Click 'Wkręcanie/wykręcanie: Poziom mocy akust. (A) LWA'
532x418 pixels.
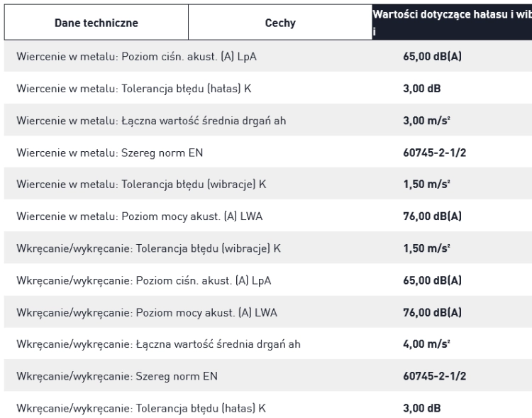(x=147, y=313)
